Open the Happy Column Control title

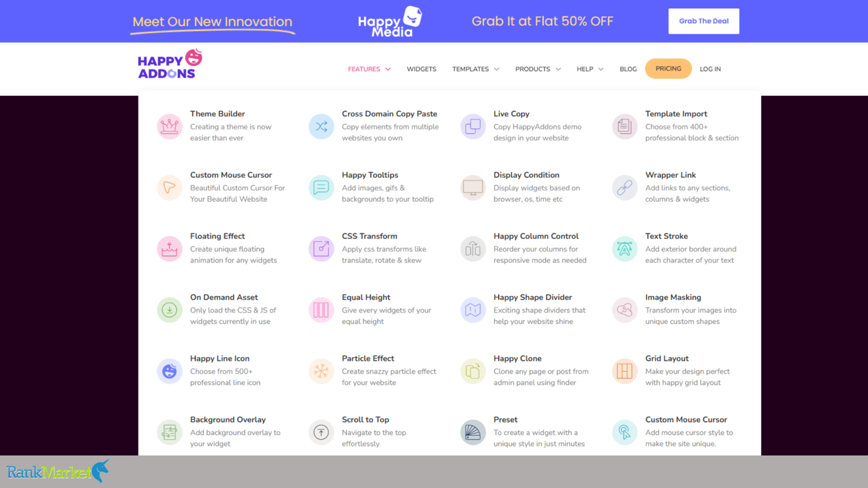536,236
